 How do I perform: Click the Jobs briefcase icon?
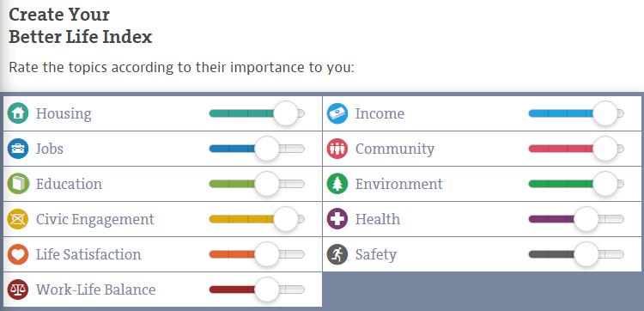18,149
